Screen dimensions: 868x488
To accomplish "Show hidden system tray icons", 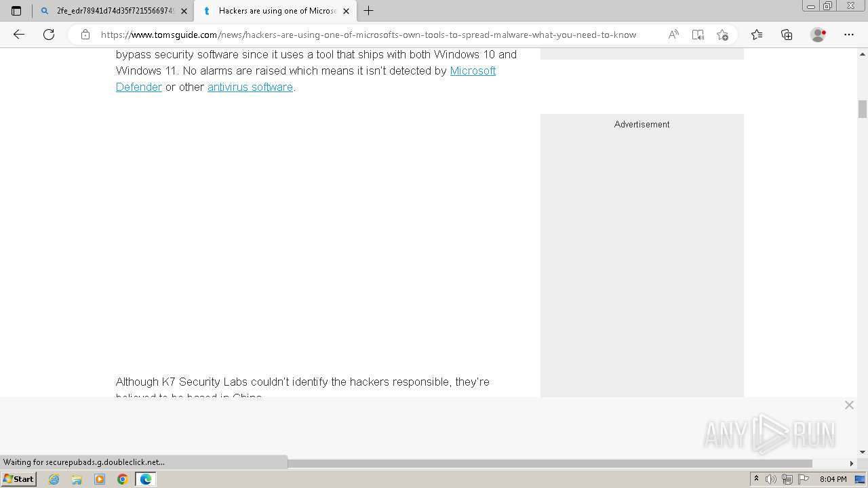I will coord(757,479).
